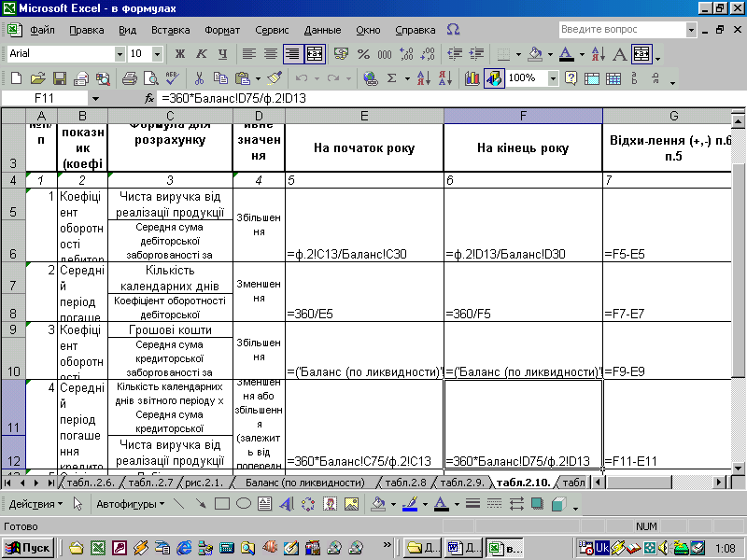Viewport: 747px width, 560px height.
Task: Apply drawing fill color bucket
Action: pos(378,504)
